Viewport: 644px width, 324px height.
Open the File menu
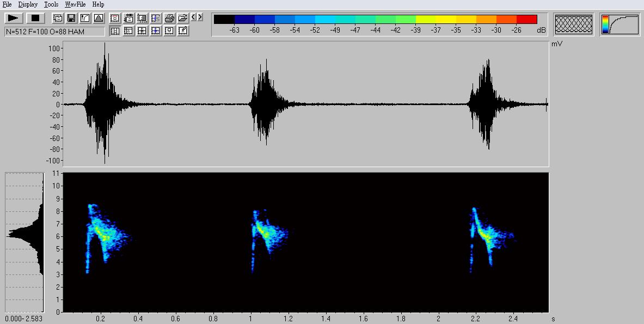tap(7, 4)
